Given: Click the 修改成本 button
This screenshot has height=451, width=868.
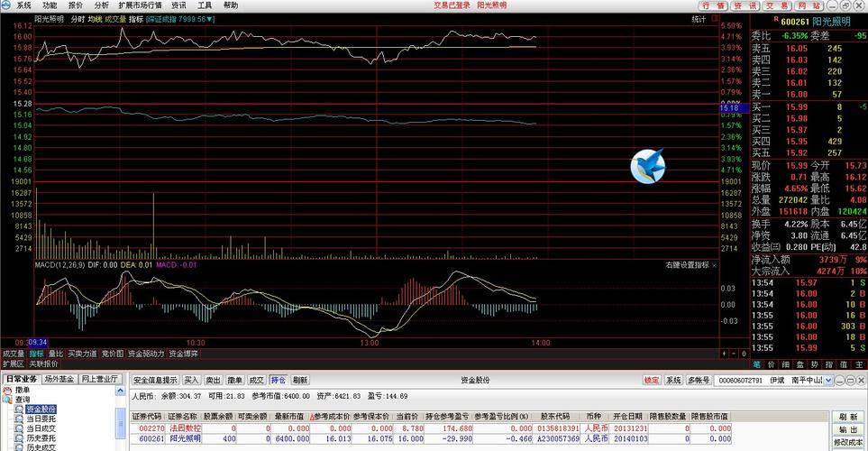Looking at the screenshot, I should pyautogui.click(x=848, y=442).
